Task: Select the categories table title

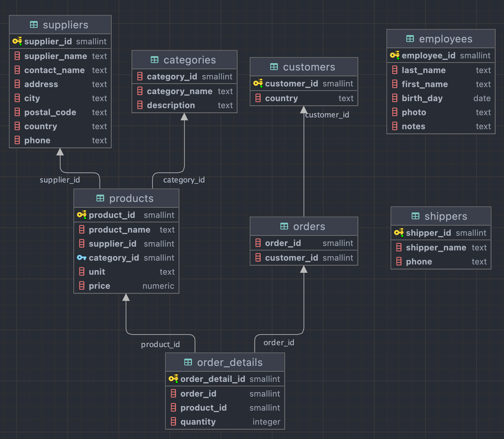Action: tap(190, 60)
